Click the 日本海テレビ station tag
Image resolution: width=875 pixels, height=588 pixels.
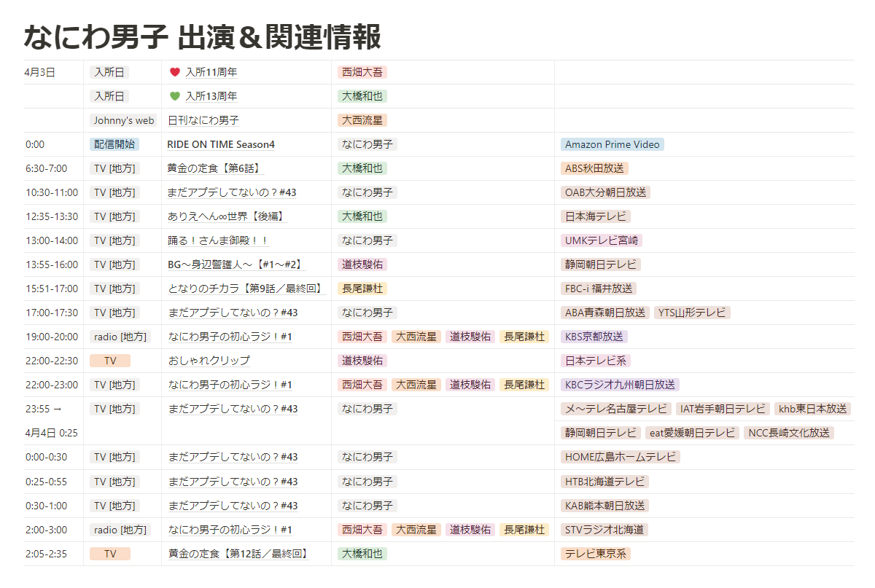596,216
